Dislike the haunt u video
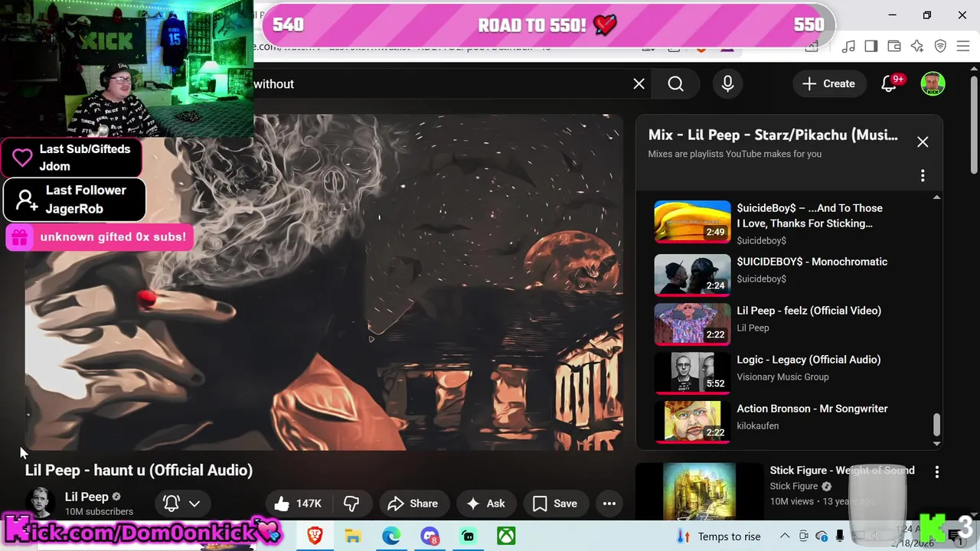 coord(352,504)
